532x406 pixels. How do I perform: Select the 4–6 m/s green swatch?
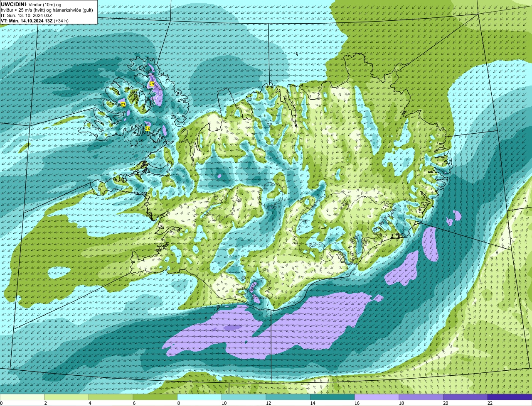(x=111, y=397)
